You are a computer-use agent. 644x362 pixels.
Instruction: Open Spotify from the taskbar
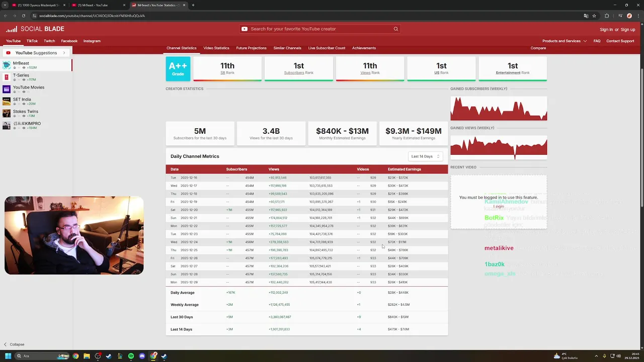[x=131, y=356]
